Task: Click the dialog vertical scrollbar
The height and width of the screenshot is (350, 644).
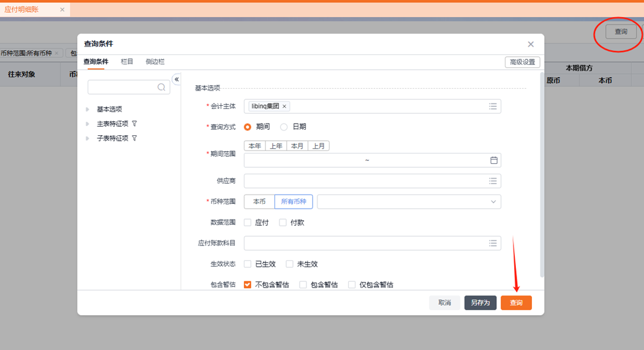Action: point(542,174)
